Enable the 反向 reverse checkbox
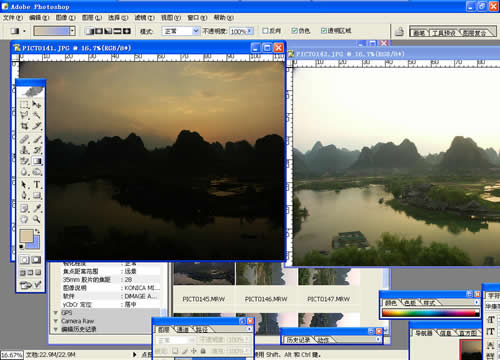Viewport: 500px width, 360px height. (x=265, y=31)
